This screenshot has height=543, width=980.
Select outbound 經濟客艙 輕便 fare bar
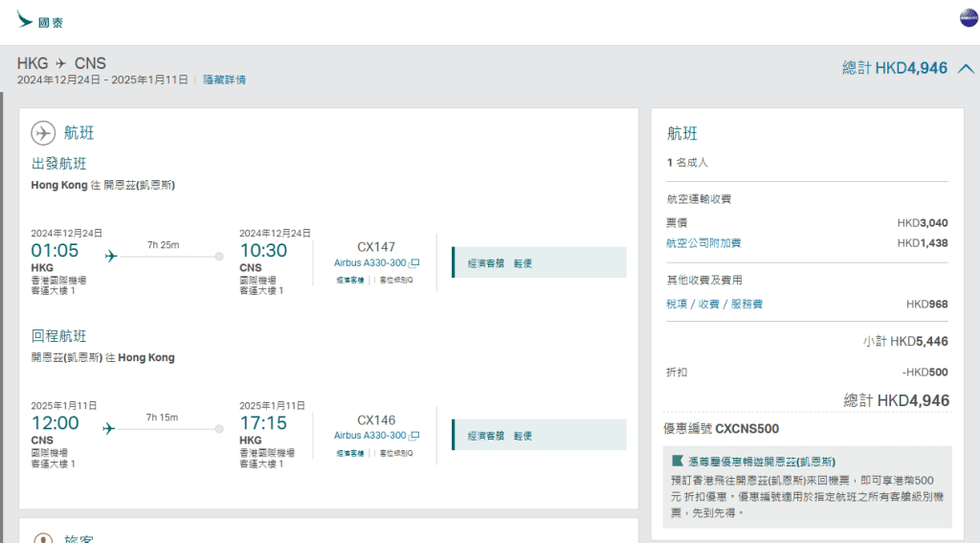coord(539,262)
